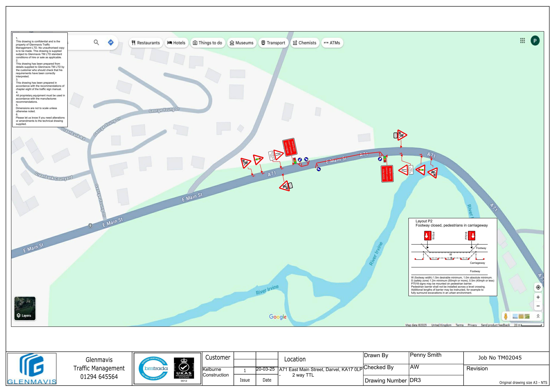
Task: Click the Greenbank Courtyard road label
Action: tap(53, 176)
